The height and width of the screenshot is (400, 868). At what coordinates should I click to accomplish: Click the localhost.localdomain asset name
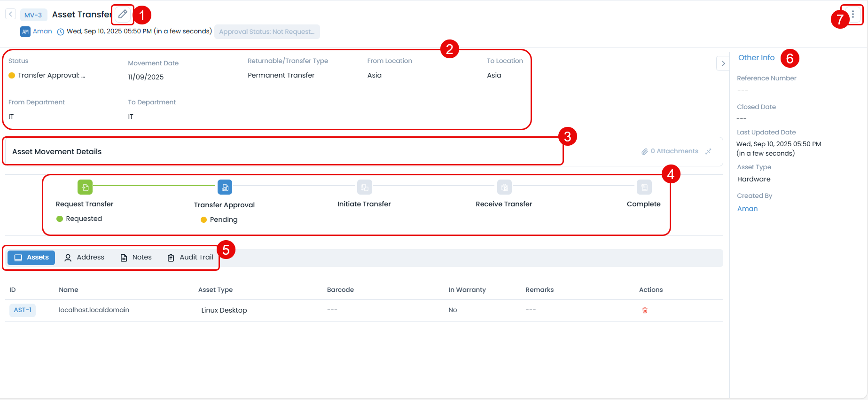(94, 310)
